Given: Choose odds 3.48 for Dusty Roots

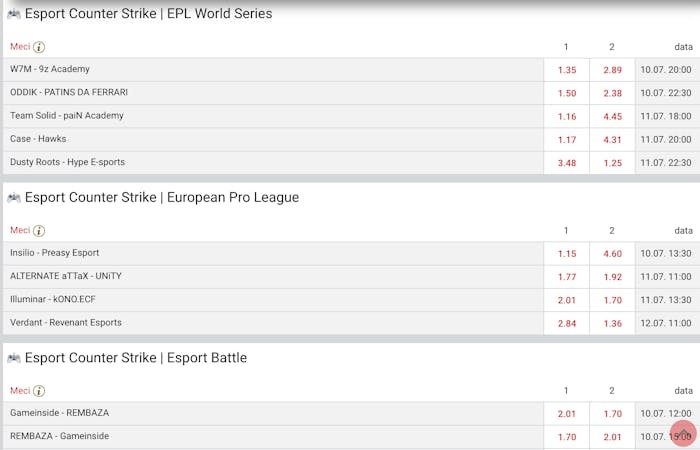Looking at the screenshot, I should pos(567,163).
